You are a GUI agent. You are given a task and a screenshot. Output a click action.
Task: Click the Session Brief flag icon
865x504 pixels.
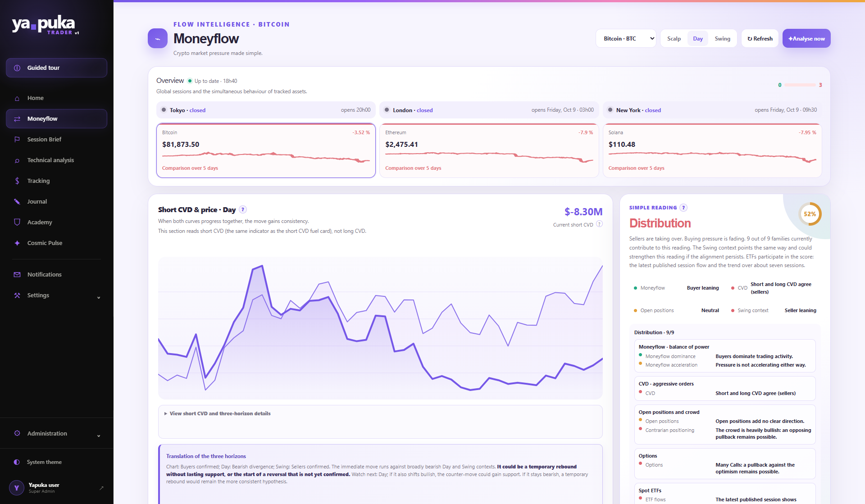coord(17,140)
